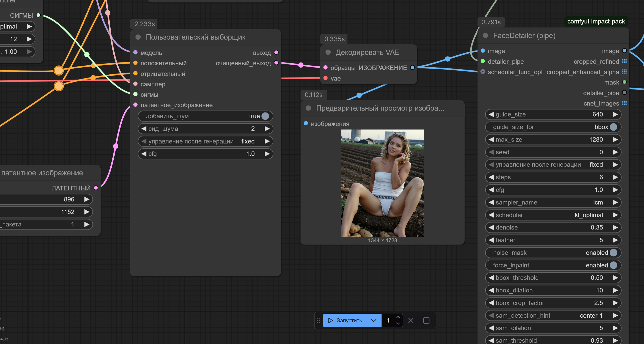This screenshot has height=344, width=644.
Task: Switch the guide_size_for bbox toggle
Action: (x=613, y=127)
